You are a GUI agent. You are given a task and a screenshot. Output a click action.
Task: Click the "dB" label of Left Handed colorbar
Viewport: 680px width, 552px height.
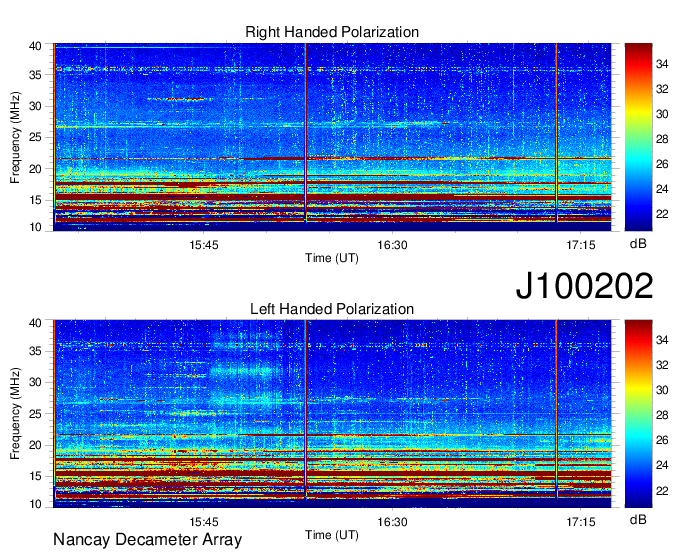[638, 519]
